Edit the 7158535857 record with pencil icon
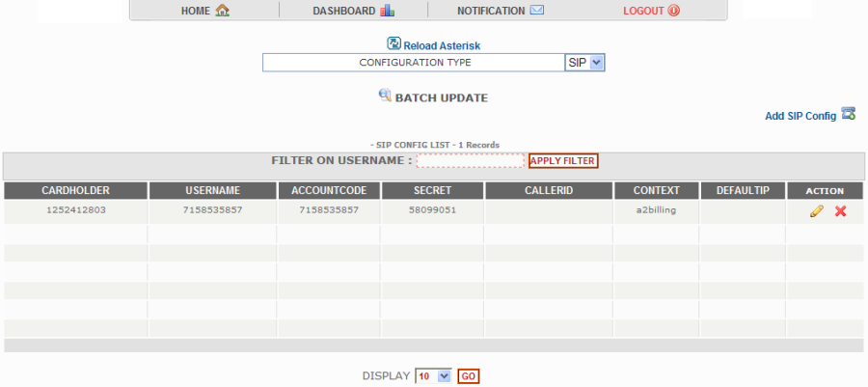Viewport: 868px width, 387px height. point(817,211)
